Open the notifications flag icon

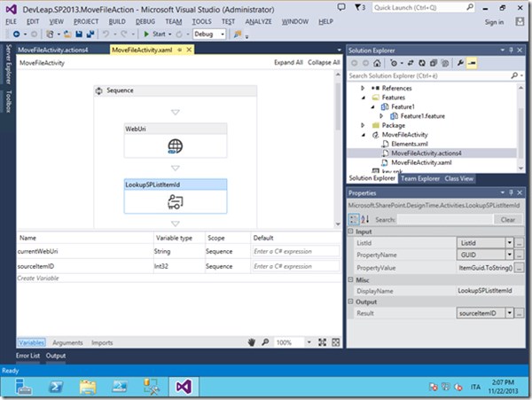click(357, 7)
